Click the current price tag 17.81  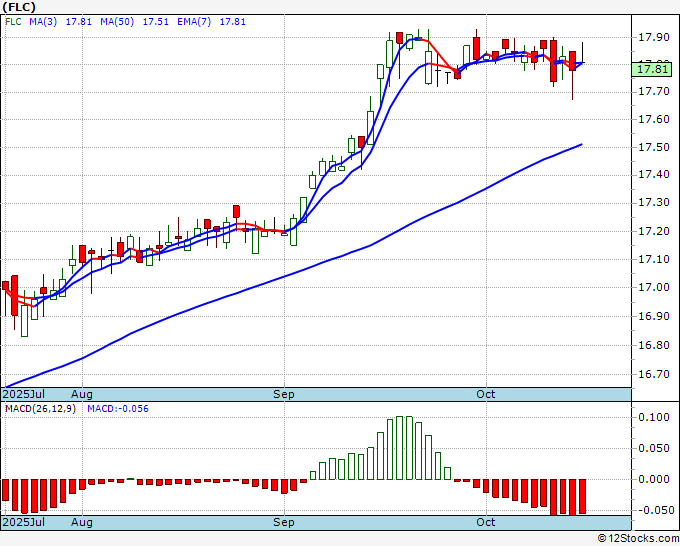(652, 69)
